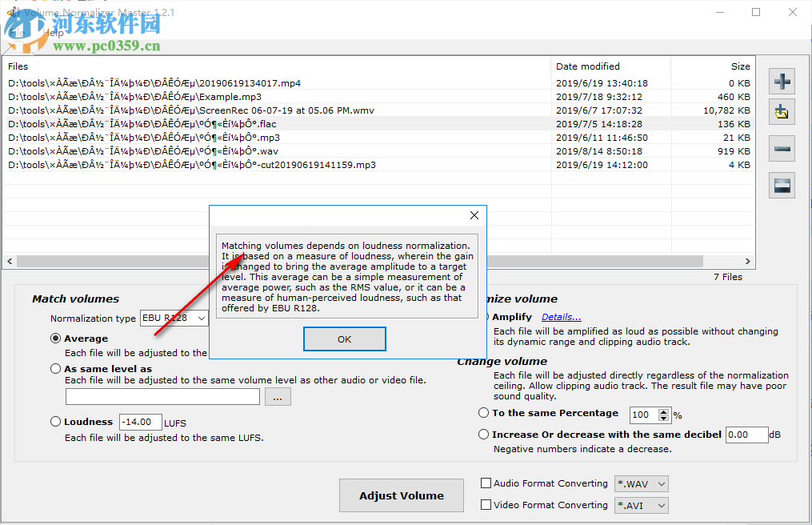Select the Amplify radio button
This screenshot has height=525, width=812.
coord(488,316)
